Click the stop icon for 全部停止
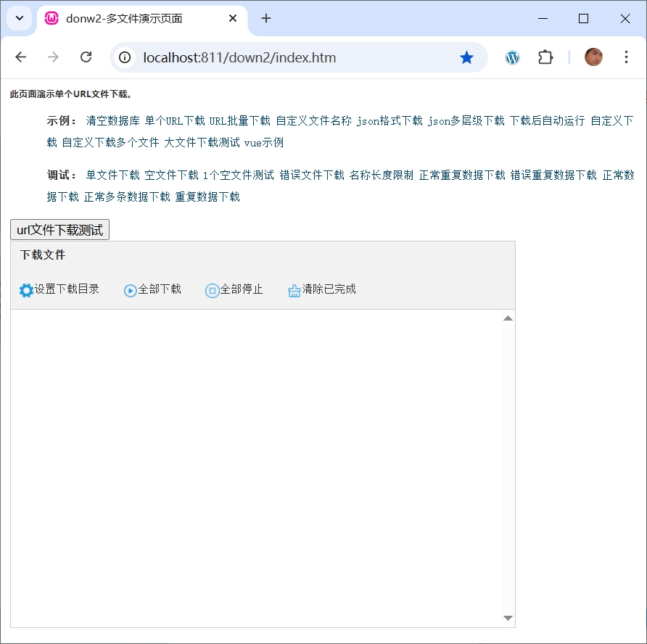The width and height of the screenshot is (647, 644). coord(213,290)
